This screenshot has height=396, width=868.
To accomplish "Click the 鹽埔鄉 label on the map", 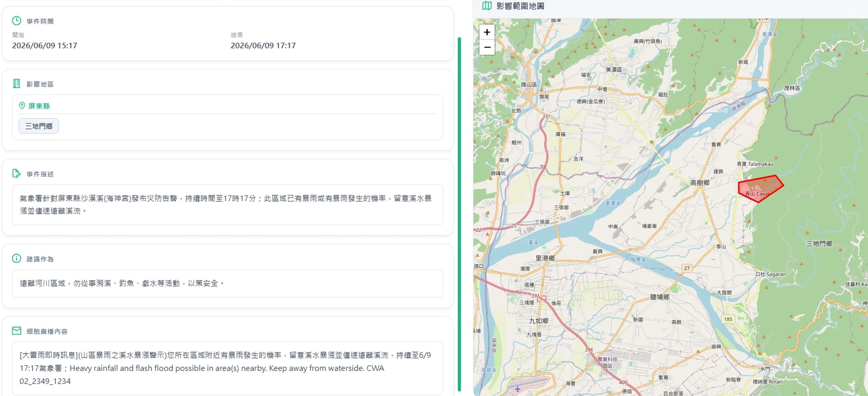I will [660, 297].
